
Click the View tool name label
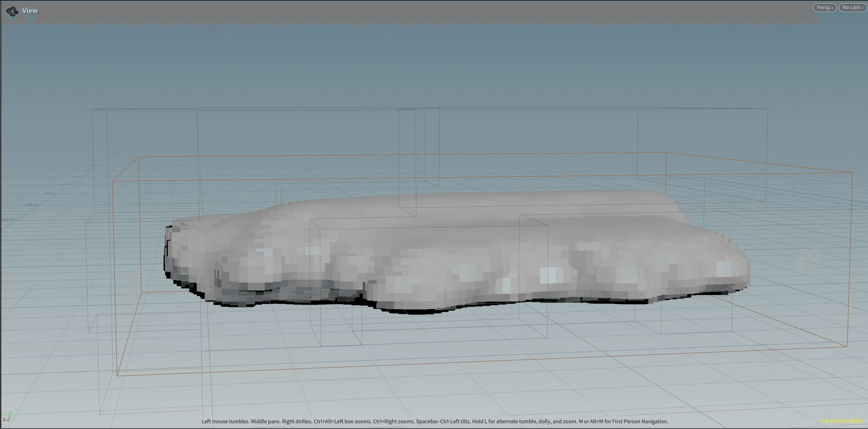pyautogui.click(x=30, y=11)
